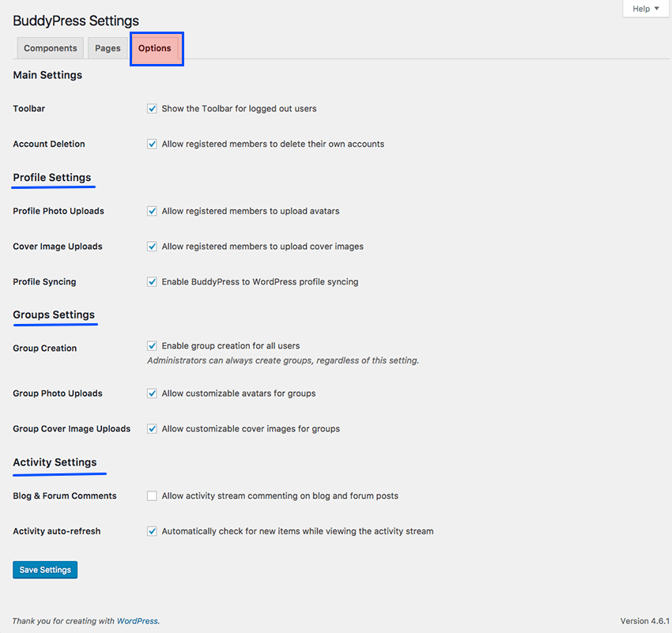Toggle Allow registered members to upload avatars
672x633 pixels.
click(152, 211)
